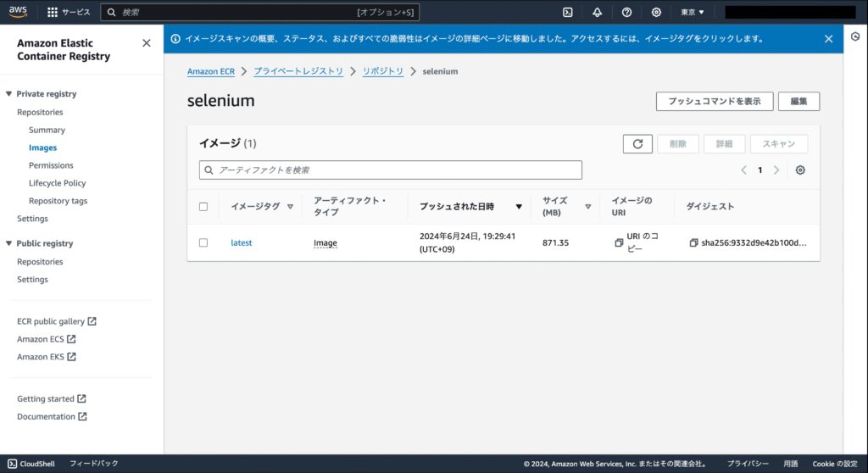Viewport: 868px width, 473px height.
Task: Open Public registry Settings
Action: point(32,279)
